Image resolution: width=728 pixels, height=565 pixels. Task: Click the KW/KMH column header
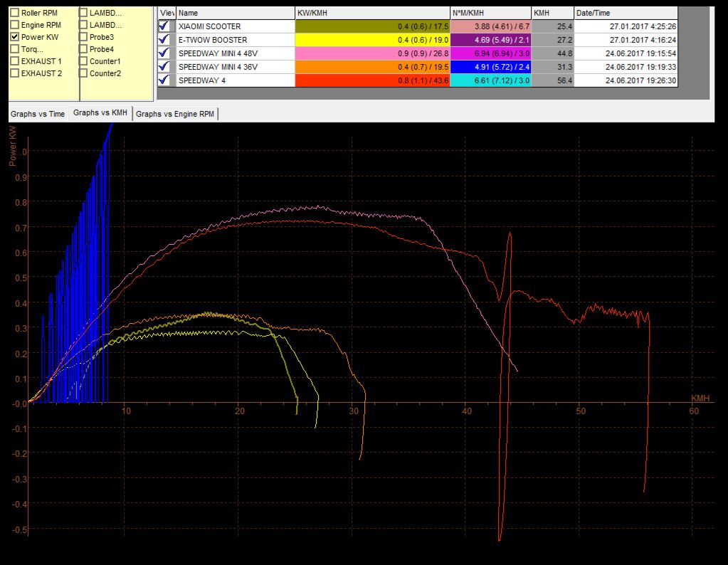[x=372, y=13]
